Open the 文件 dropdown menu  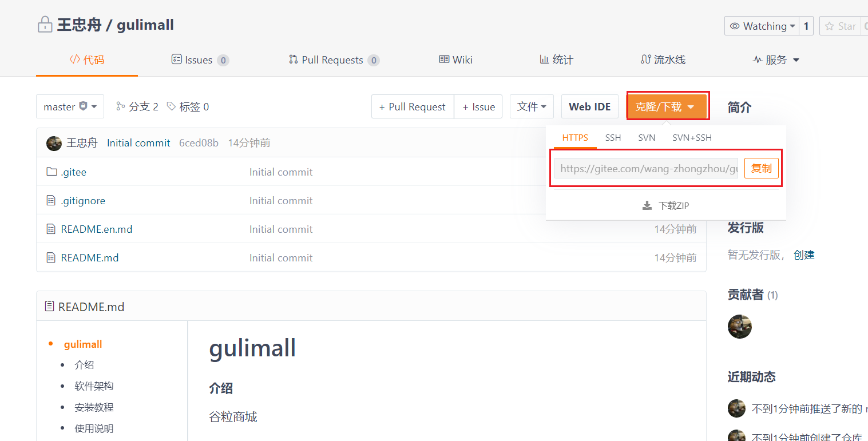(x=532, y=106)
